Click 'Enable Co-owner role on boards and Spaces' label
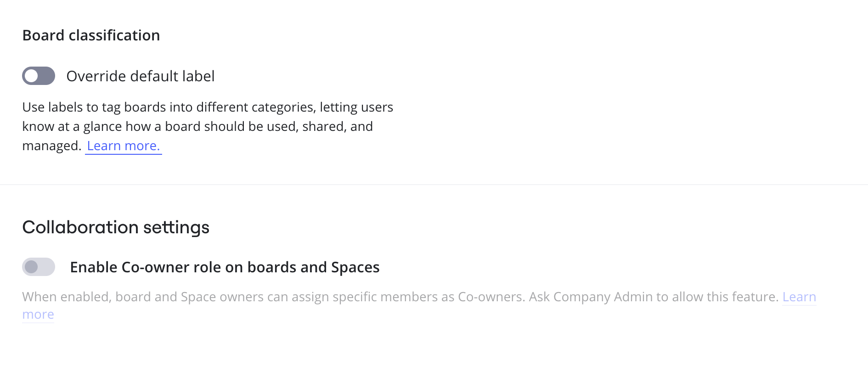 225,267
